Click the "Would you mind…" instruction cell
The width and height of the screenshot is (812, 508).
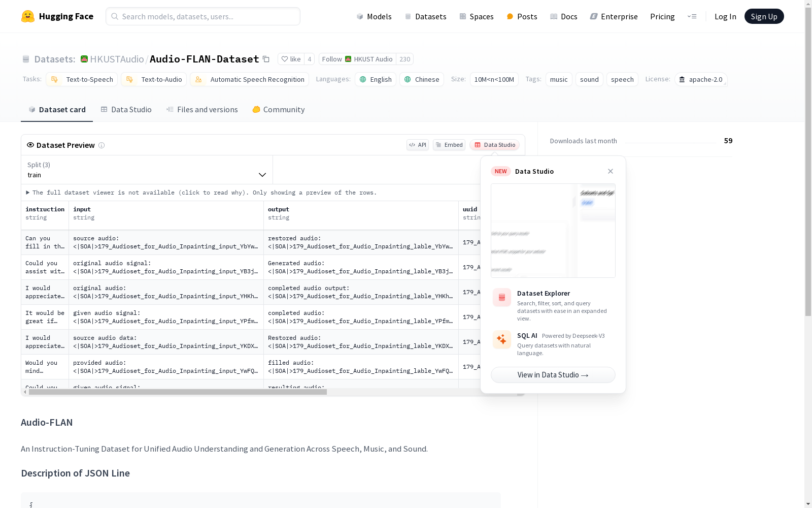(x=45, y=367)
